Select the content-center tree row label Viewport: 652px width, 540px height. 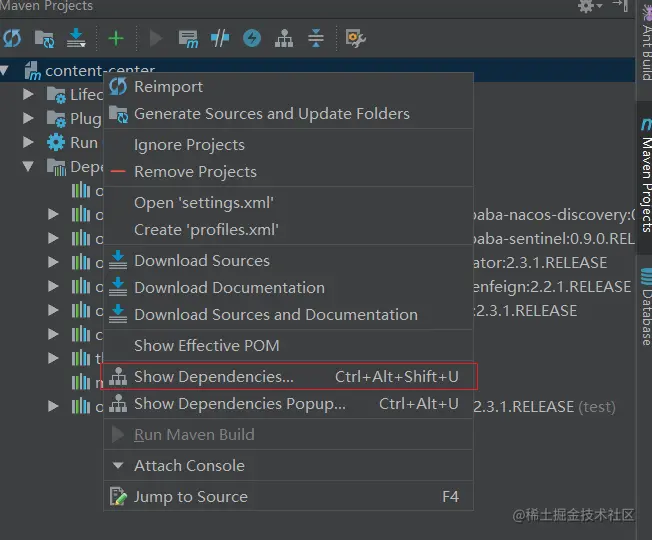coord(100,71)
